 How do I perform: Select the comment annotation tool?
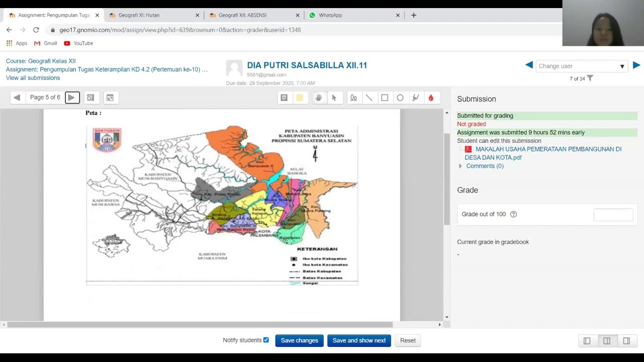coord(284,98)
